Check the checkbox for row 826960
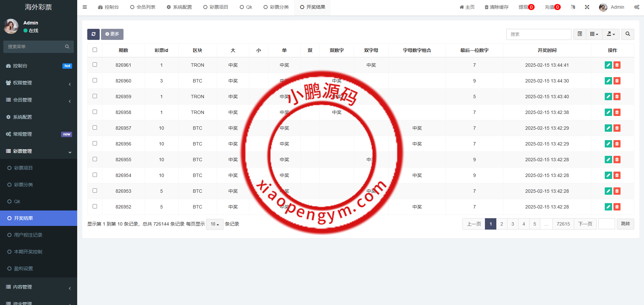 click(x=95, y=80)
